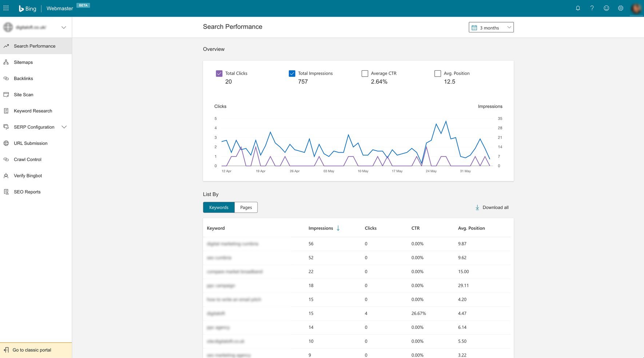Open the settings gear icon
The width and height of the screenshot is (644, 358).
point(621,8)
